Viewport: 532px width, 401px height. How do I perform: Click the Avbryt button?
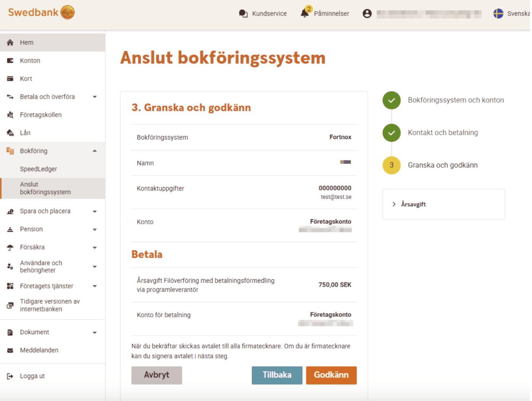coord(157,375)
